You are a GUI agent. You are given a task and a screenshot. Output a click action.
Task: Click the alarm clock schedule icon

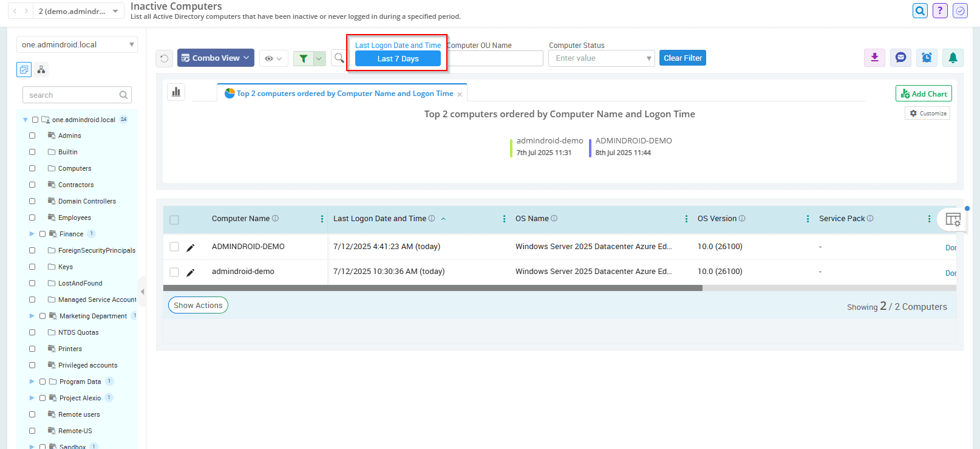click(x=927, y=58)
